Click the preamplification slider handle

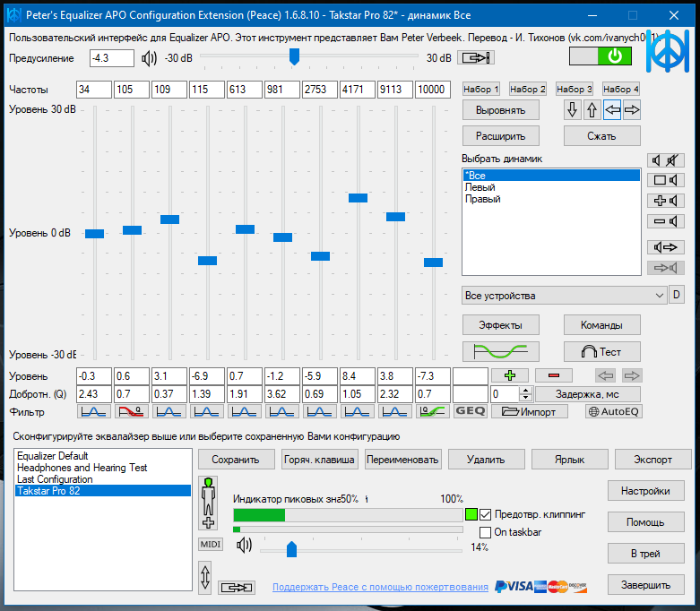294,56
